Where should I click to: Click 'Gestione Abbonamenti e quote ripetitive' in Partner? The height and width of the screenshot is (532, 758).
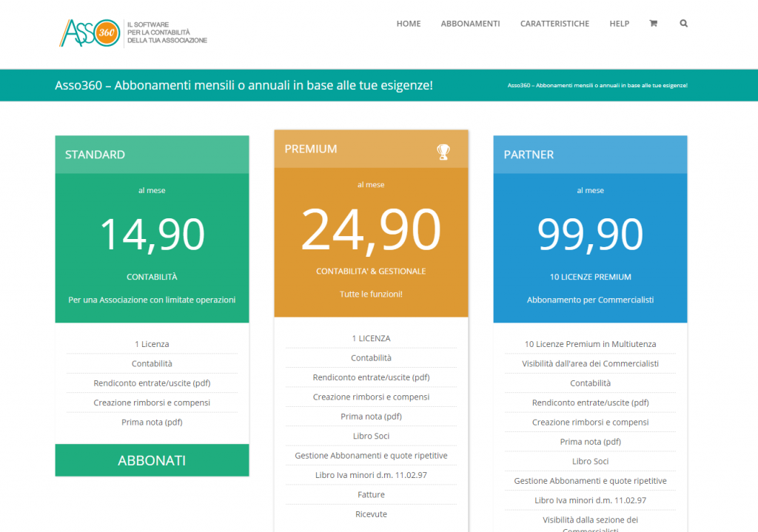click(590, 481)
